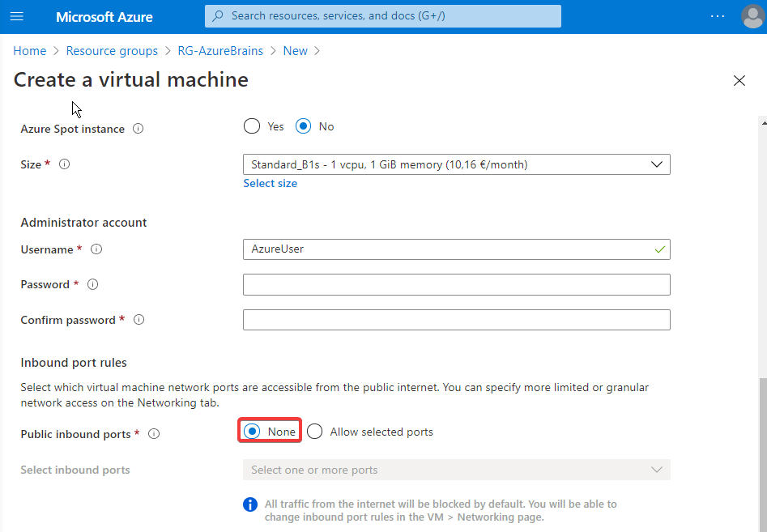Image resolution: width=767 pixels, height=532 pixels.
Task: Show info tooltip for Confirm password
Action: pos(139,320)
